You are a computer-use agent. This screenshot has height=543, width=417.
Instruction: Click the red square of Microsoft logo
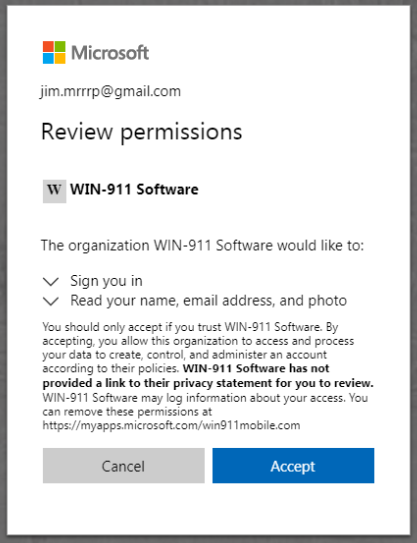tap(48, 47)
